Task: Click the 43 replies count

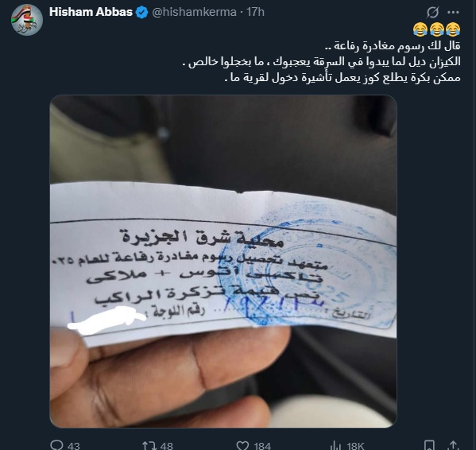Action: (73, 446)
